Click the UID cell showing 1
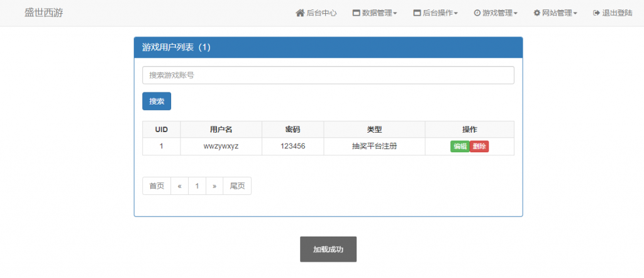The height and width of the screenshot is (278, 644). [162, 146]
